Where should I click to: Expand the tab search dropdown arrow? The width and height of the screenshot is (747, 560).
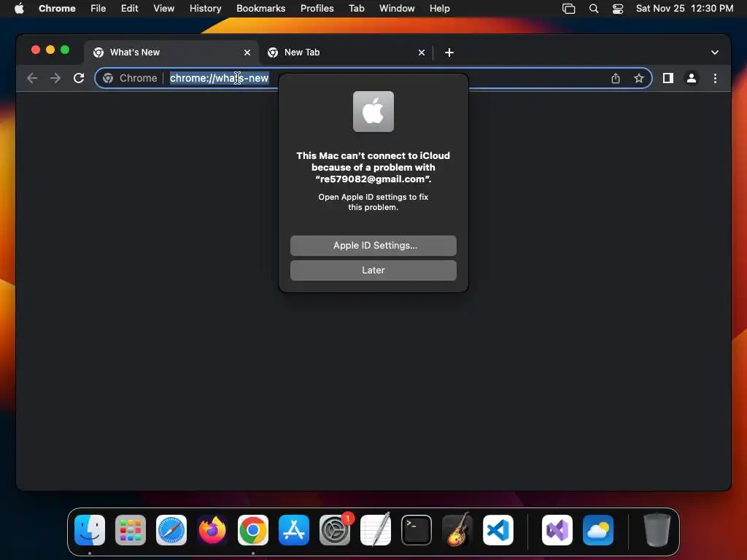pyautogui.click(x=715, y=52)
